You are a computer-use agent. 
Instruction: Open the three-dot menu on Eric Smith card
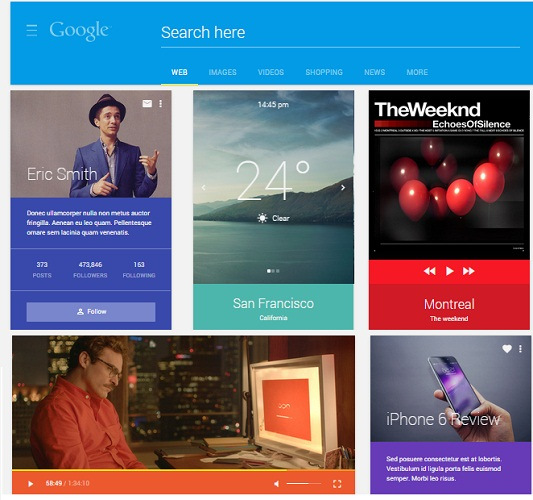click(x=160, y=103)
